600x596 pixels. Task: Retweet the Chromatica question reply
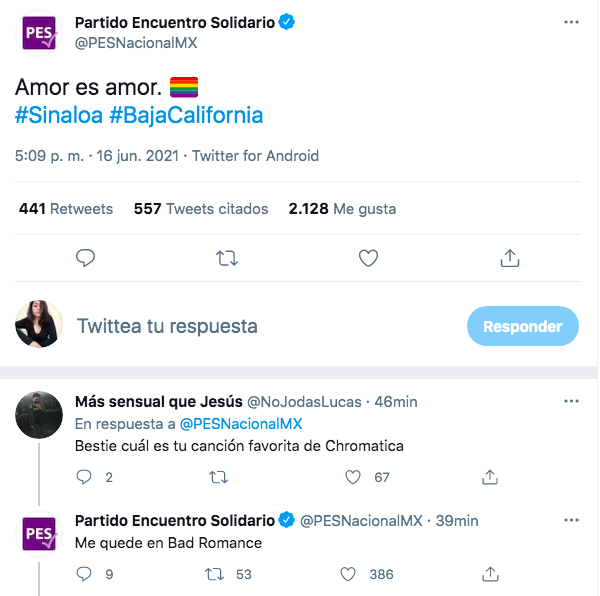(217, 477)
